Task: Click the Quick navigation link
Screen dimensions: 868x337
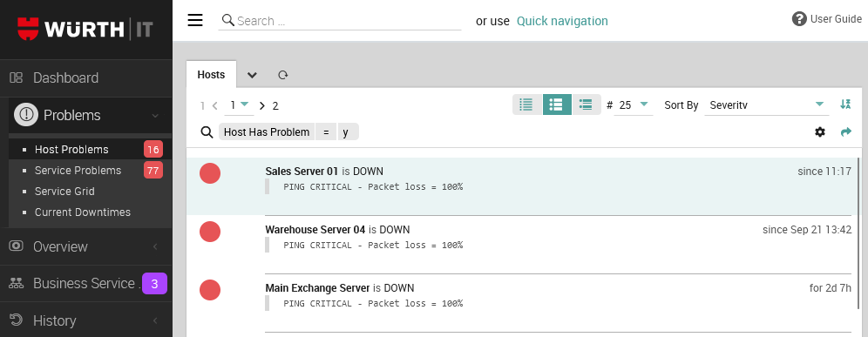Action: [562, 21]
